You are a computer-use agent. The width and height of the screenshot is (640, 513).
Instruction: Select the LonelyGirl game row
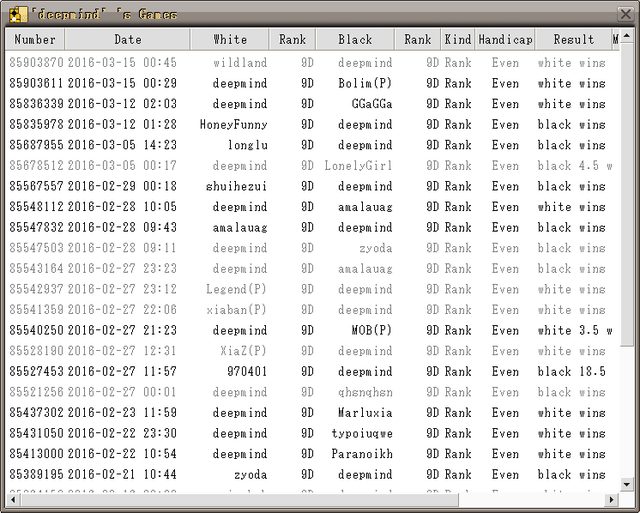(x=312, y=165)
